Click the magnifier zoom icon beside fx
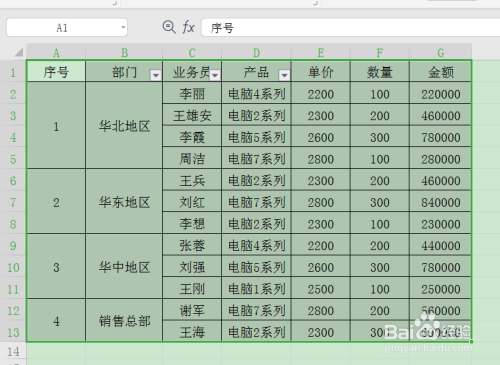Screen dimensions: 500x365 (x=169, y=27)
